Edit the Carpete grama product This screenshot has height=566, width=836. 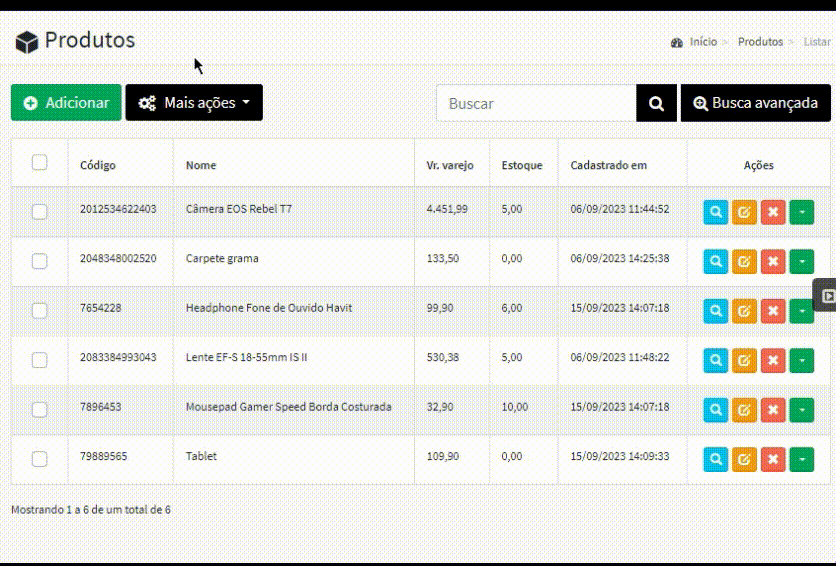click(x=744, y=262)
